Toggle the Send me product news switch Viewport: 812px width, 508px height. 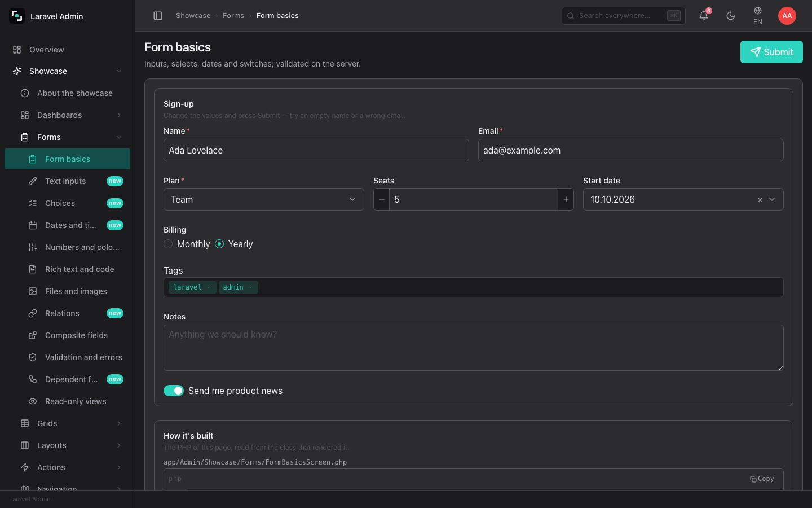coord(174,391)
